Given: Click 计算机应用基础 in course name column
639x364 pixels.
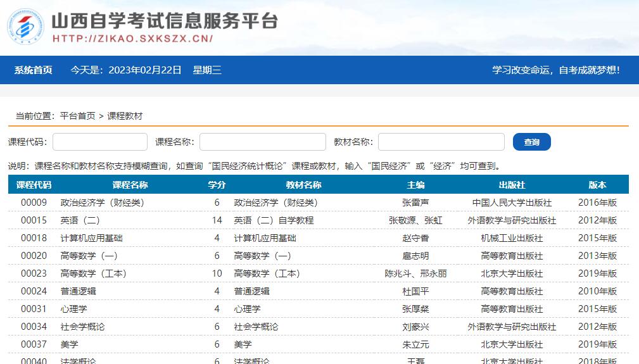Looking at the screenshot, I should [91, 238].
